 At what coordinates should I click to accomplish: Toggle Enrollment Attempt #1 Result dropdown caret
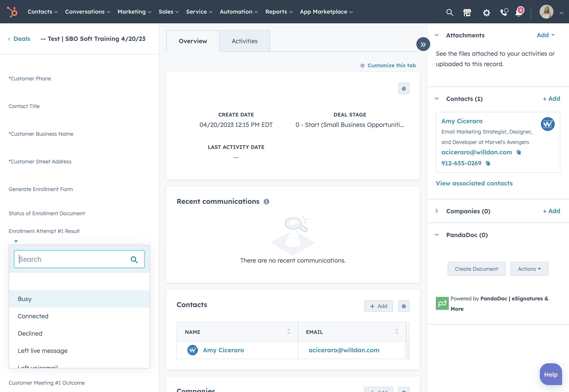16,241
